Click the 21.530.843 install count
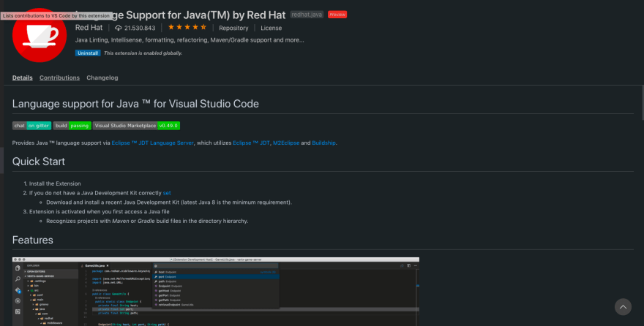Screen dimensions: 644x326 pyautogui.click(x=140, y=28)
